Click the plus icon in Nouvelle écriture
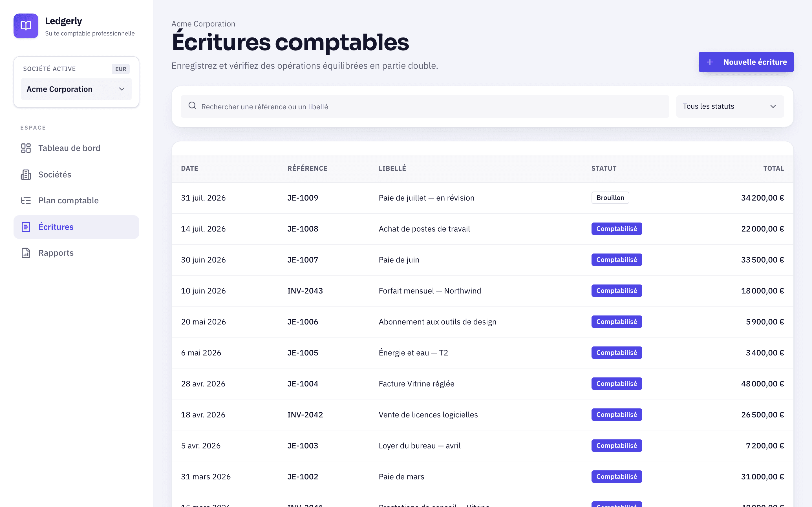This screenshot has height=507, width=812. (710, 62)
